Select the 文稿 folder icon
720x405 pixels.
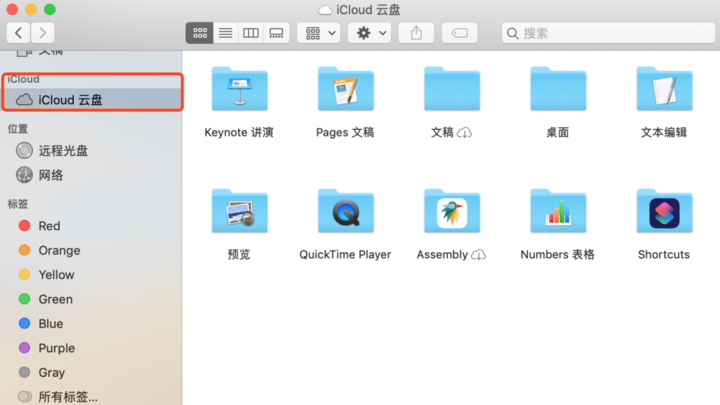[x=452, y=89]
